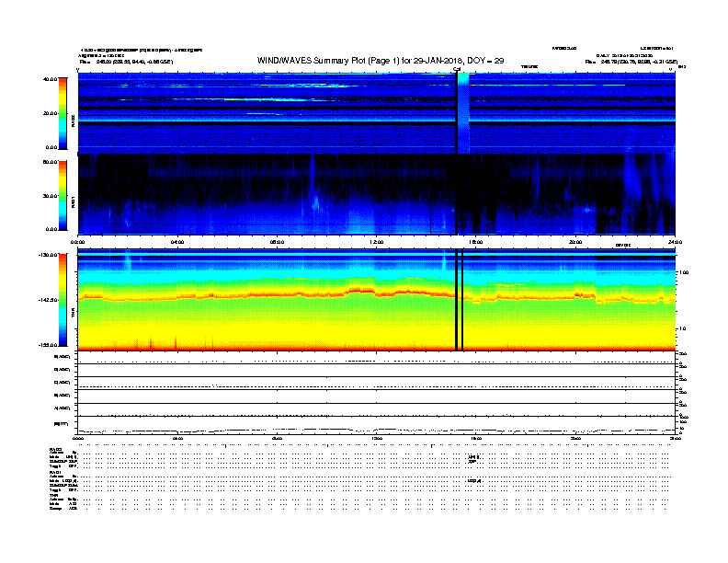Click the TNR color scale bar
Screen dimensions: 728x563
(63, 300)
